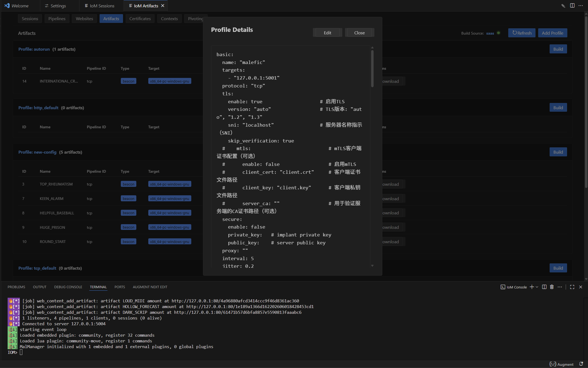Open the Pipelines navigation tab
The image size is (588, 368).
tap(57, 19)
